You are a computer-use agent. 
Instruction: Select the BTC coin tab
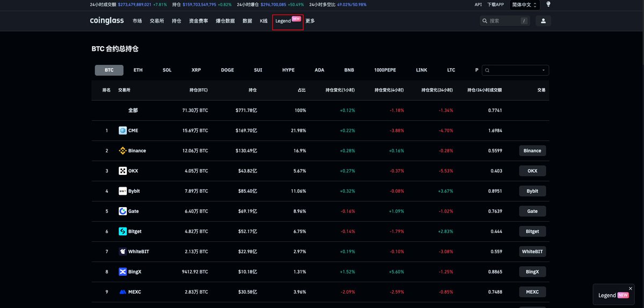(x=109, y=70)
